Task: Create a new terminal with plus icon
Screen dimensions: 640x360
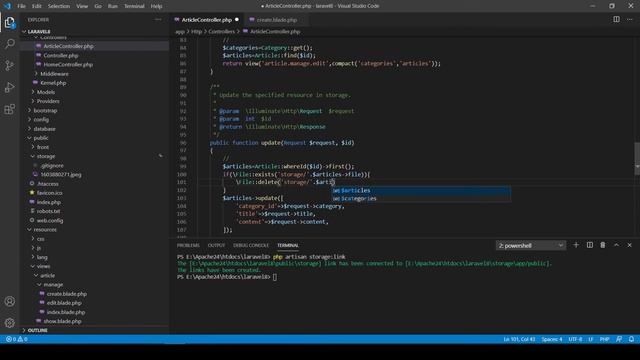Action: 576,245
